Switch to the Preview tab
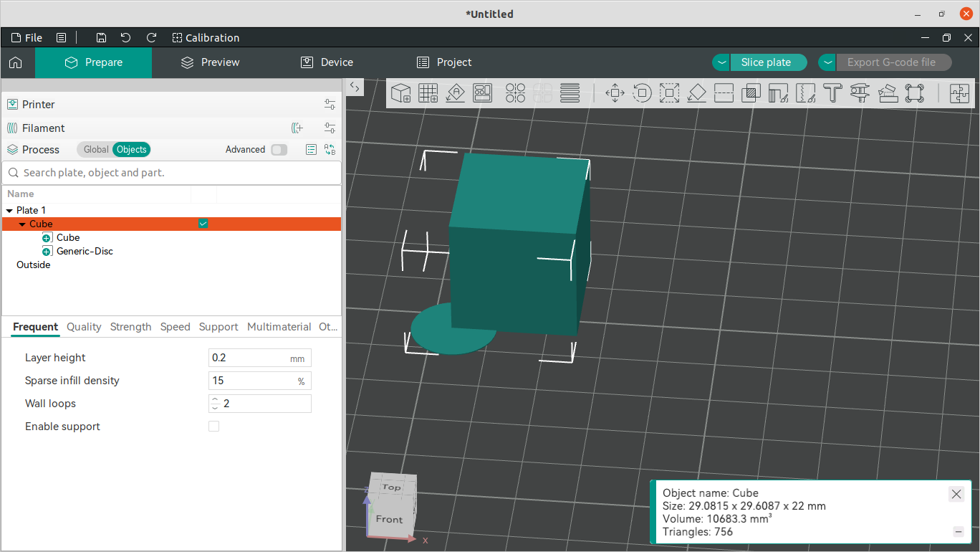Image resolution: width=980 pixels, height=552 pixels. (x=211, y=62)
